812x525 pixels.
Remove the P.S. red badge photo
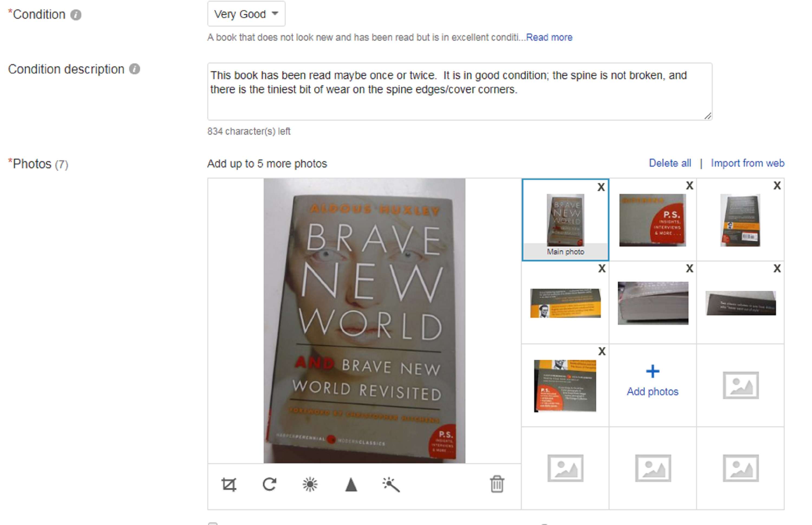click(689, 186)
